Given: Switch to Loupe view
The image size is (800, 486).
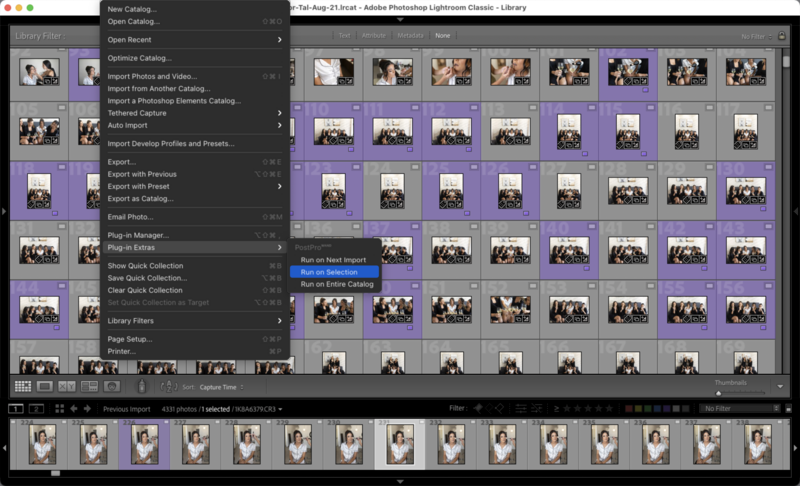Looking at the screenshot, I should tap(44, 387).
